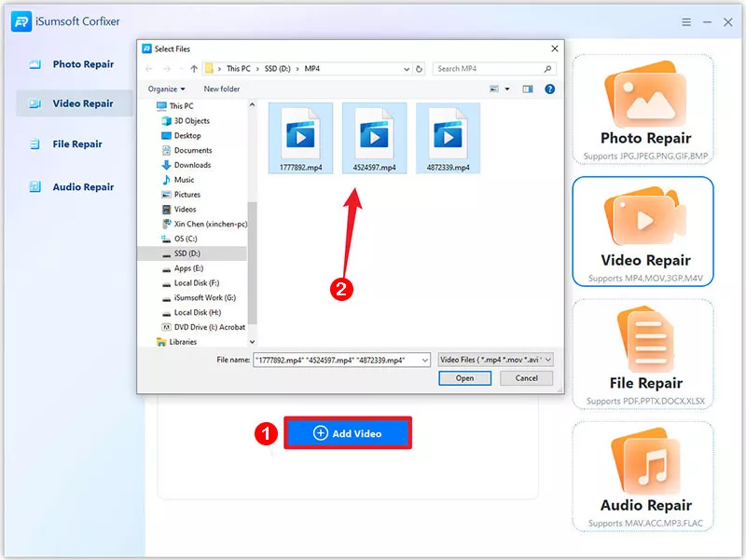Expand the Organize dropdown menu
746x560 pixels.
coord(166,89)
